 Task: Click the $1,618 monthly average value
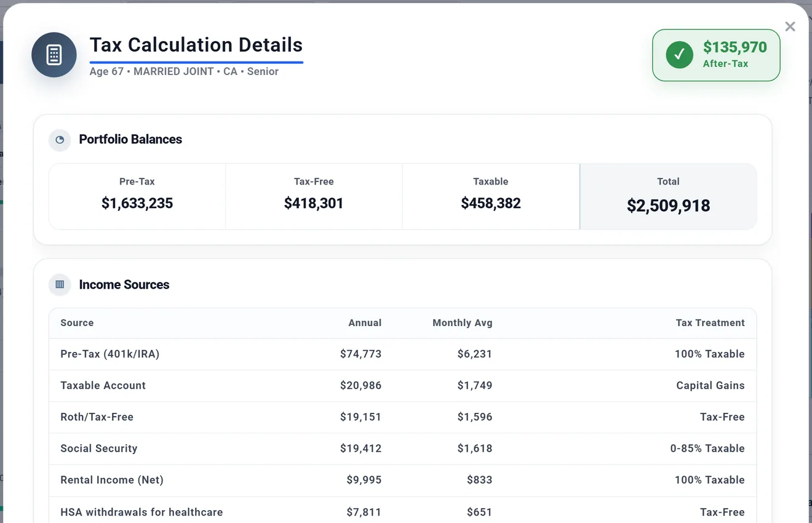(475, 449)
